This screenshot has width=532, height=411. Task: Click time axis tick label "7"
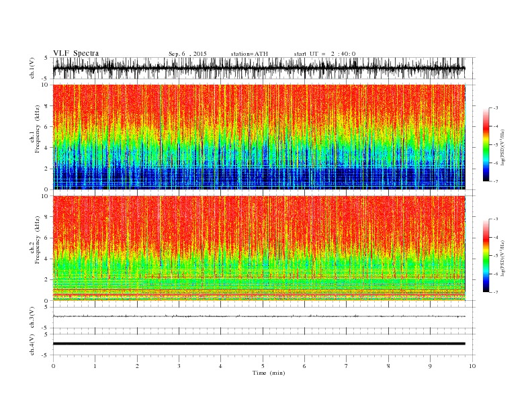pyautogui.click(x=347, y=366)
